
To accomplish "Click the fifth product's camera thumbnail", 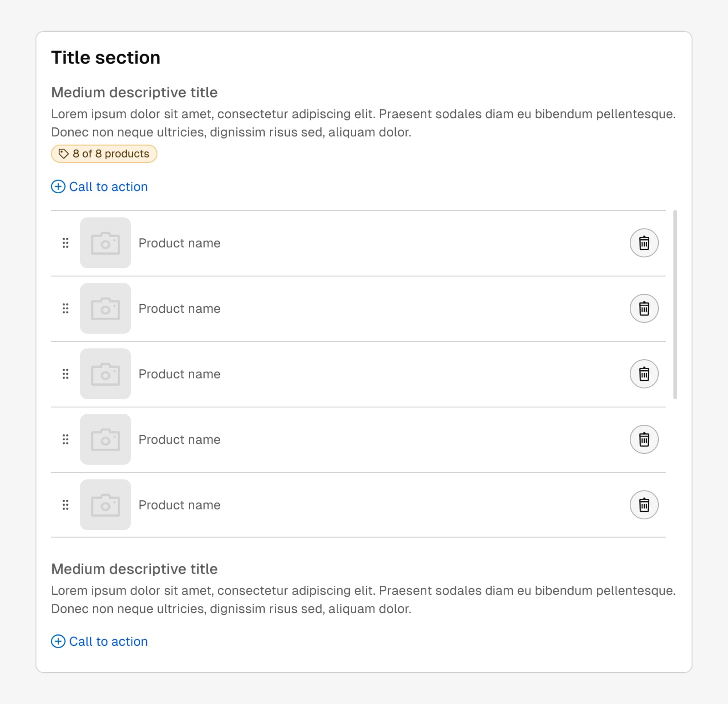I will tap(106, 505).
